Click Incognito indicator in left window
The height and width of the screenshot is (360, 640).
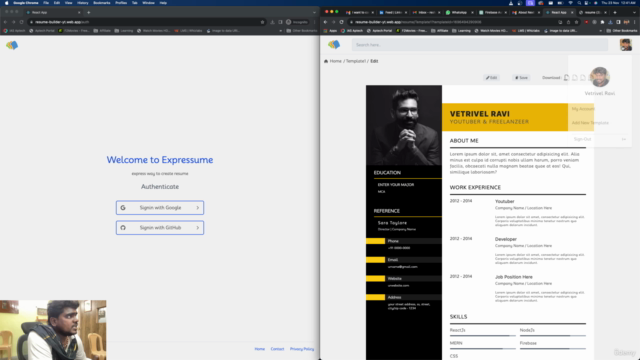[x=297, y=22]
